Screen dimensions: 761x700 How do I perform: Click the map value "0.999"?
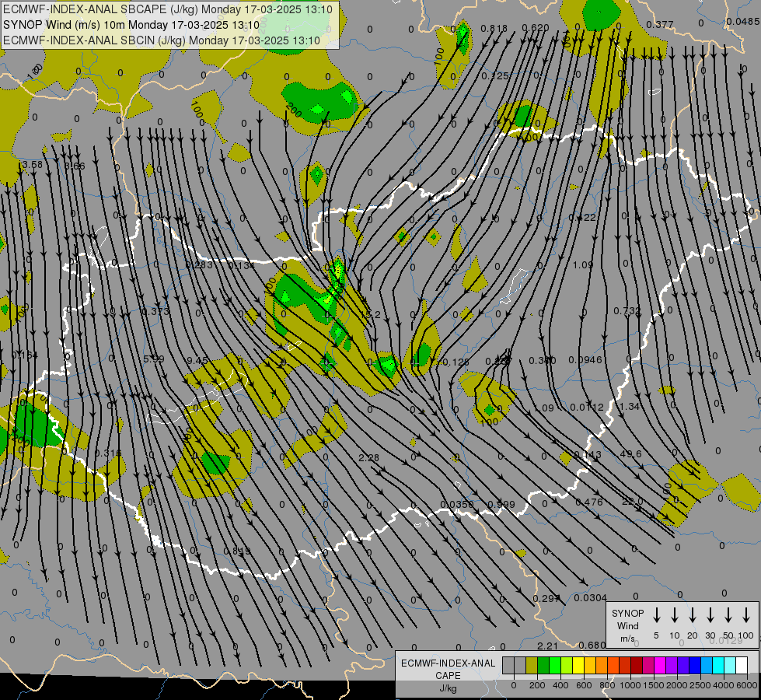[501, 504]
